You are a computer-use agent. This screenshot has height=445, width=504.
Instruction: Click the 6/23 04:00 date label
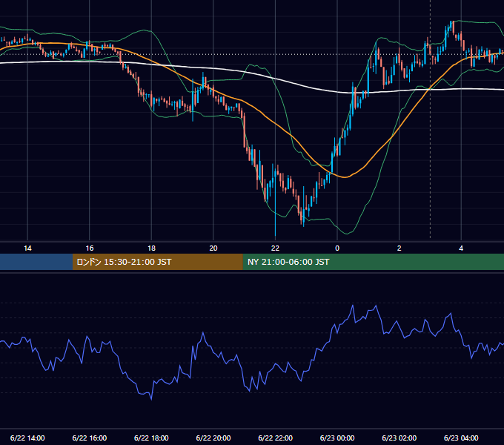tap(461, 438)
